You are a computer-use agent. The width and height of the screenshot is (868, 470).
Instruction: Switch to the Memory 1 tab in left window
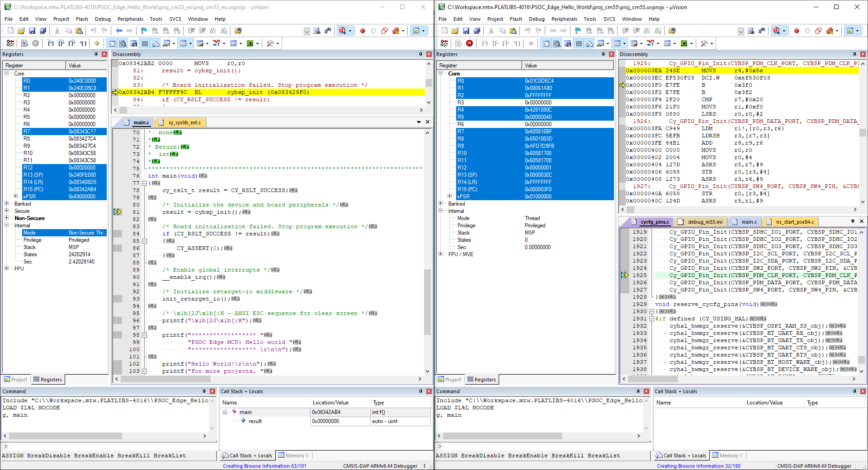pos(294,456)
